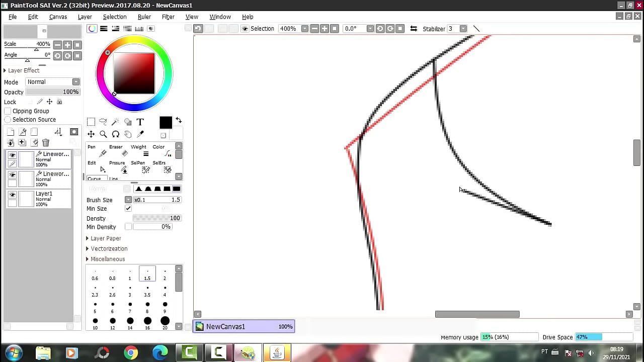Select the Text tool
The height and width of the screenshot is (362, 644).
click(x=140, y=122)
